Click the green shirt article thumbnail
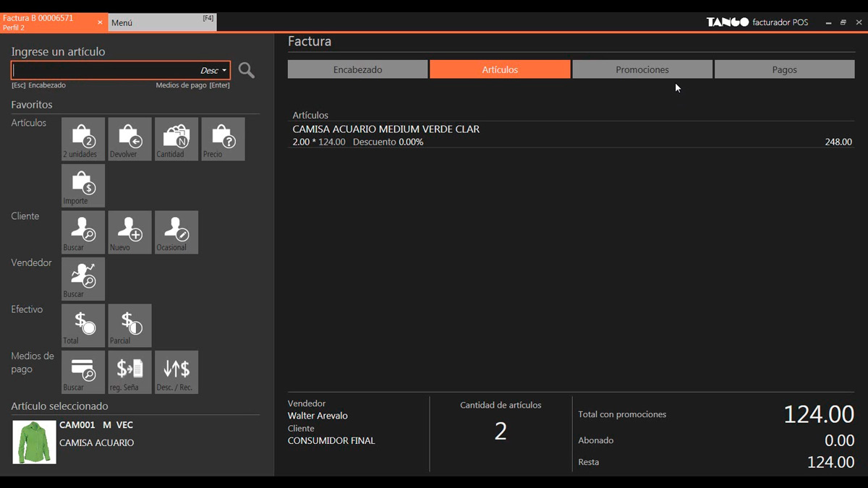Screen dimensions: 868x488 click(34, 442)
